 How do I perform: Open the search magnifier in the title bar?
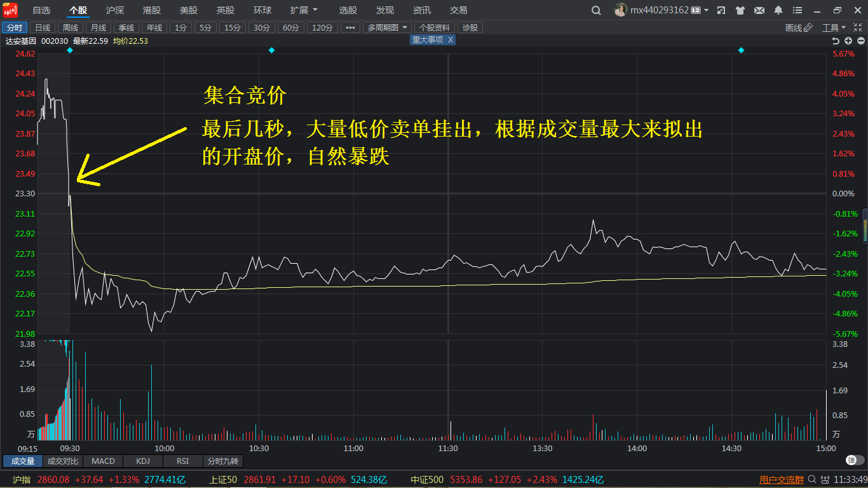point(595,10)
